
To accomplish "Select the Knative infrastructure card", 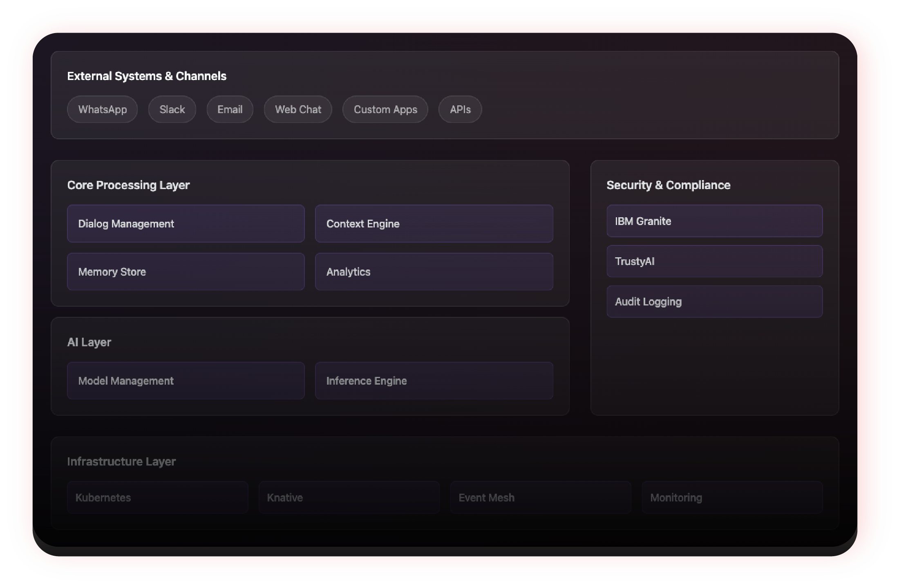I will (349, 498).
